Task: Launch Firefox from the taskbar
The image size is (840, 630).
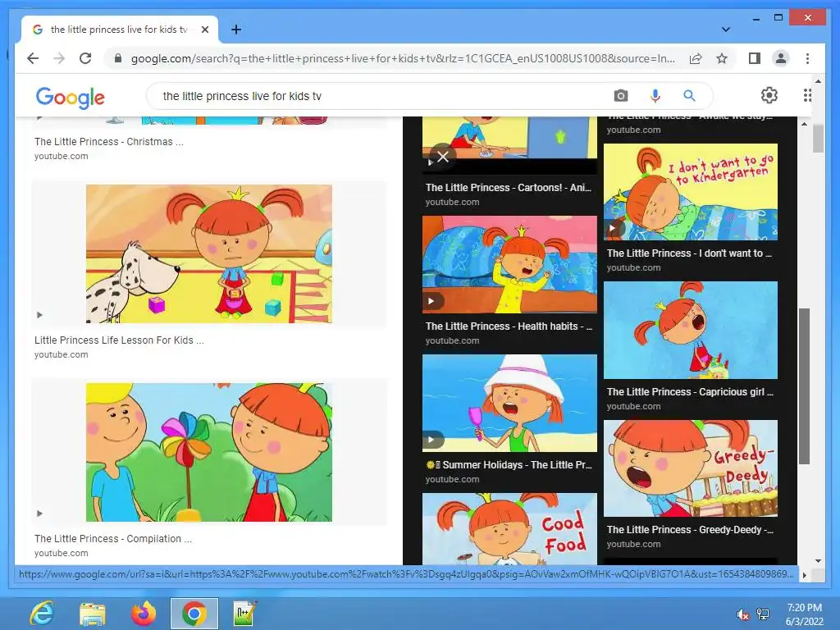Action: coord(143,614)
